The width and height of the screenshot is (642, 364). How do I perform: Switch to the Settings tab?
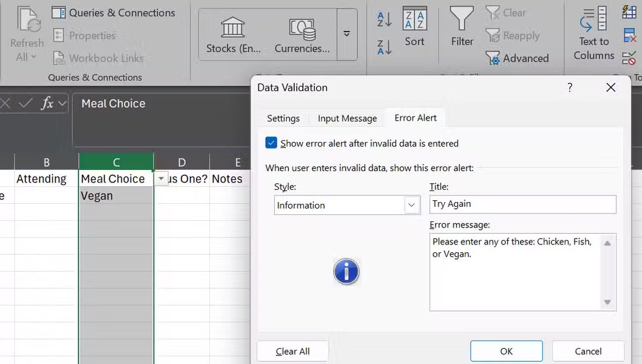pos(283,118)
